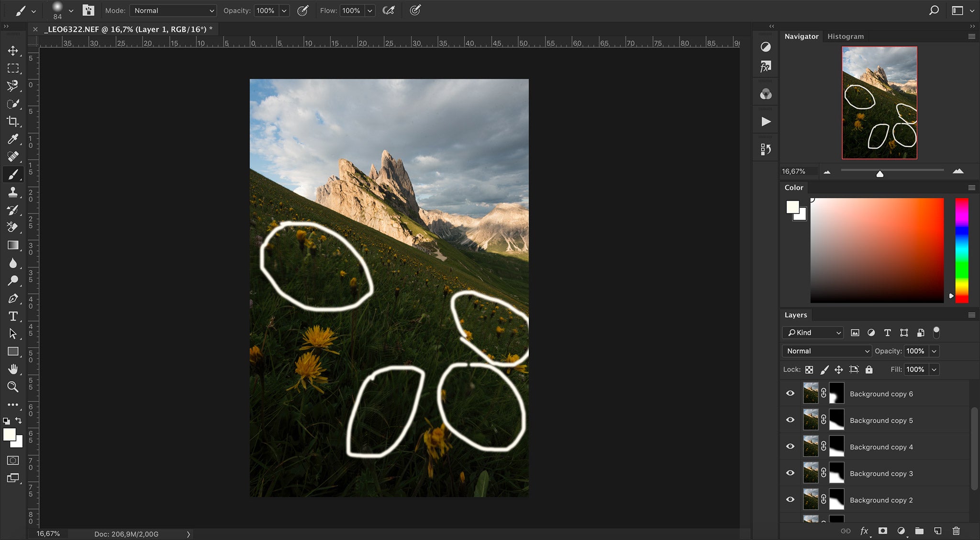Hide the Background copy 2 layer
980x540 pixels.
click(790, 500)
